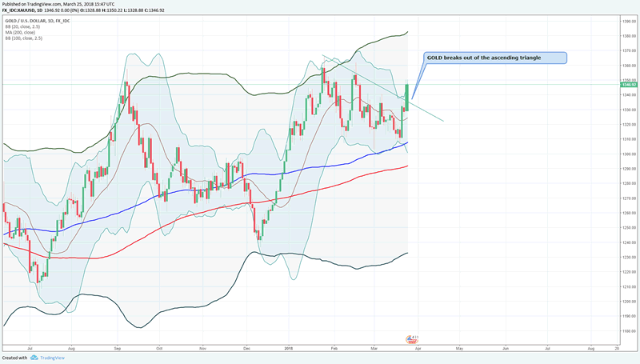640x364 pixels.
Task: Click the TradingView cloud logo icon
Action: pyautogui.click(x=34, y=358)
